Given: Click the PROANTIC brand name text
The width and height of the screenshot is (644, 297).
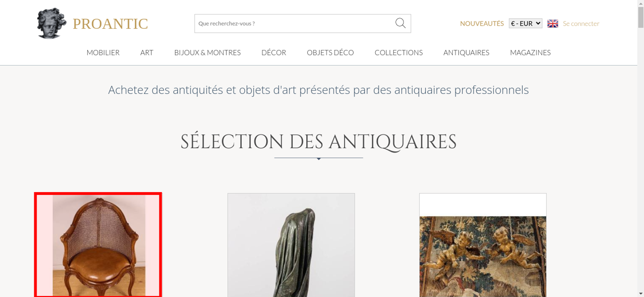Looking at the screenshot, I should (110, 24).
